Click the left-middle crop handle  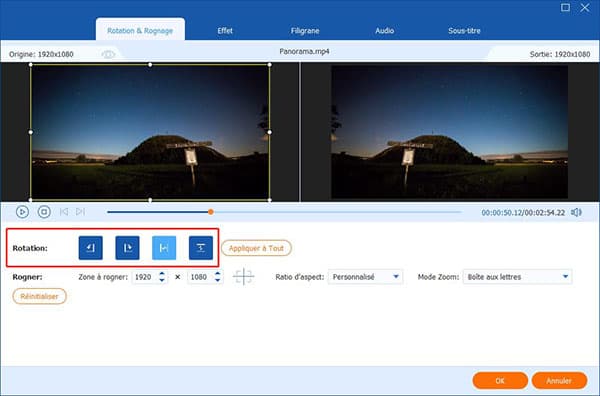31,132
